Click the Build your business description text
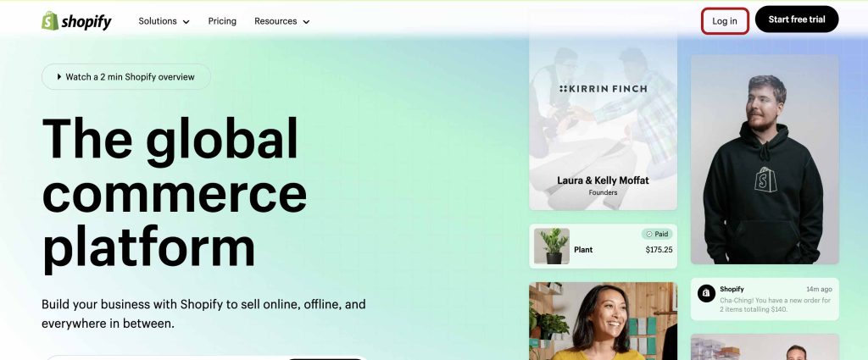This screenshot has width=868, height=360. tap(203, 313)
